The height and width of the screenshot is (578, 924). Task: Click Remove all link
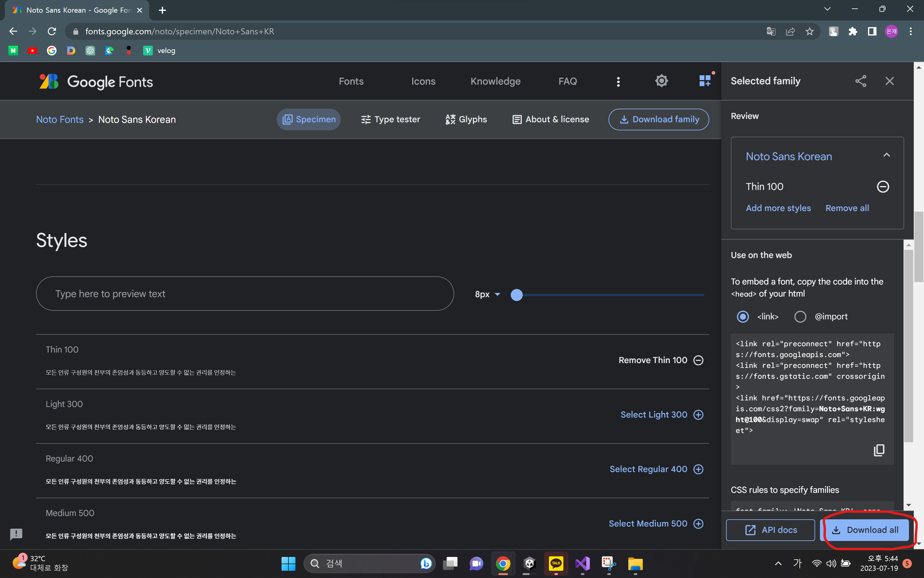point(847,208)
